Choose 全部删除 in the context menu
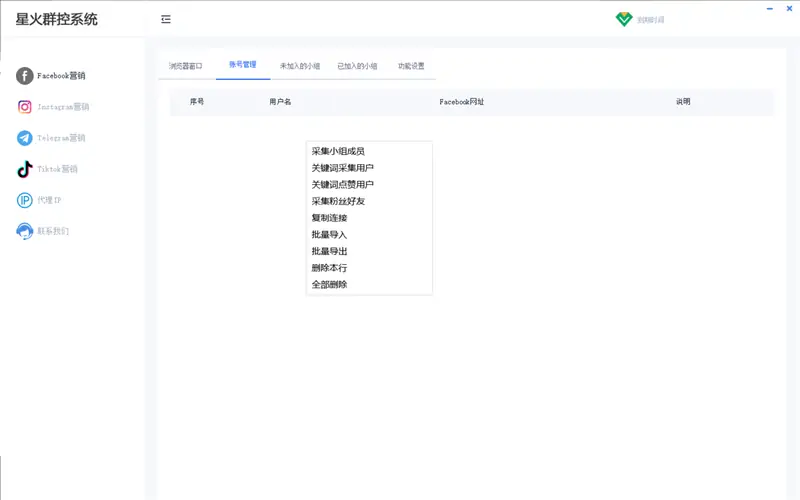 pos(329,285)
